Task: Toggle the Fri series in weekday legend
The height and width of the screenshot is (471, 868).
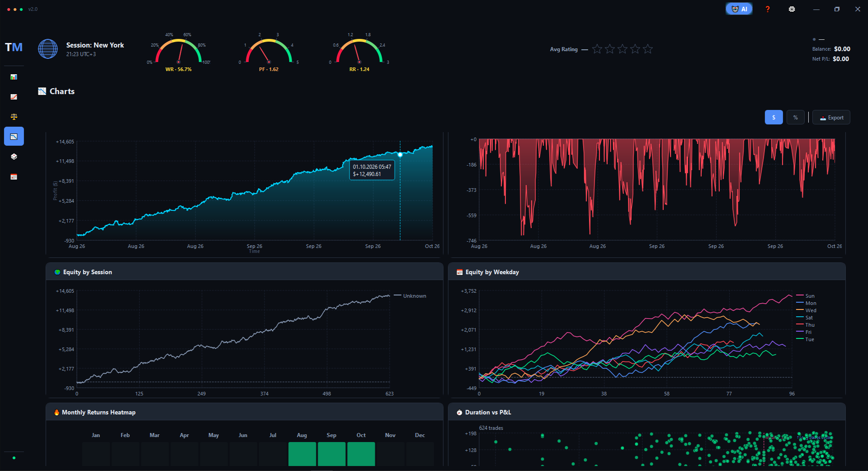Action: point(804,332)
